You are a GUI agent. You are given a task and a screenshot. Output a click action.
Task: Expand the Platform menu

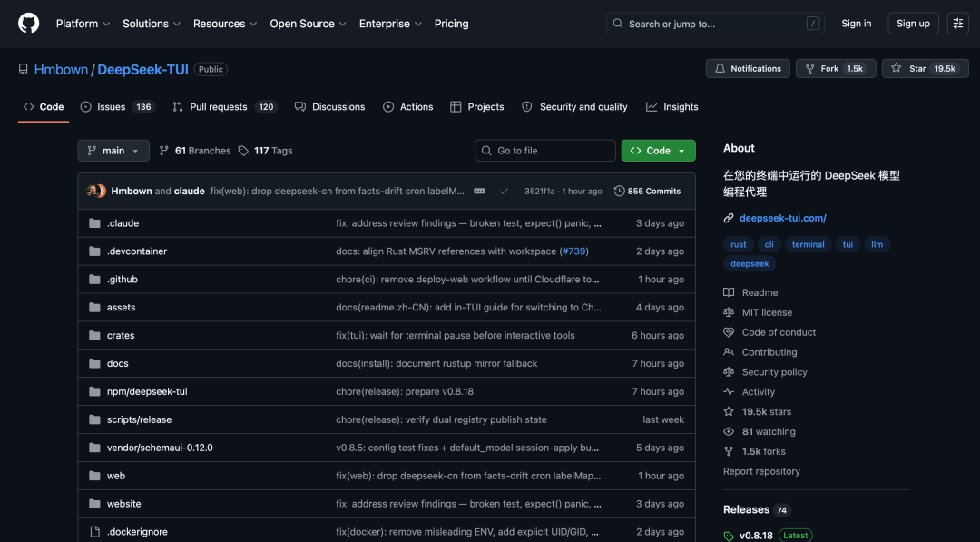tap(83, 24)
